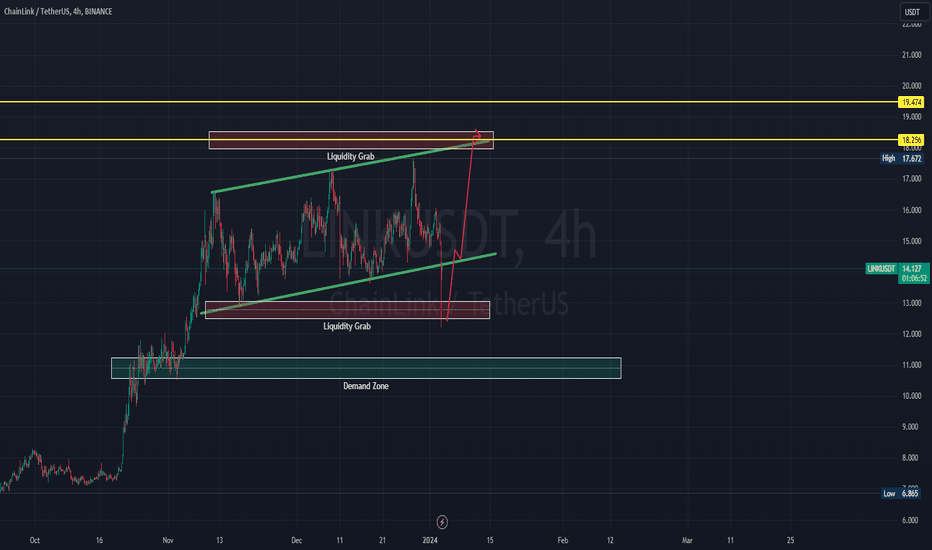Select the green Demand Zone rectangle

[366, 368]
